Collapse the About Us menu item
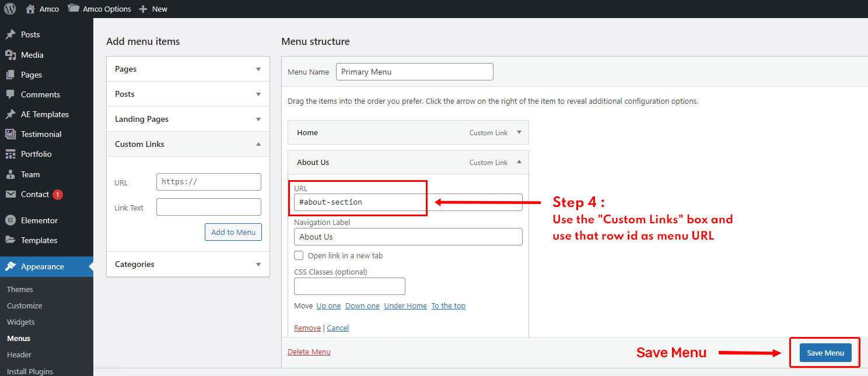Screen dimensions: 868x376 point(519,162)
